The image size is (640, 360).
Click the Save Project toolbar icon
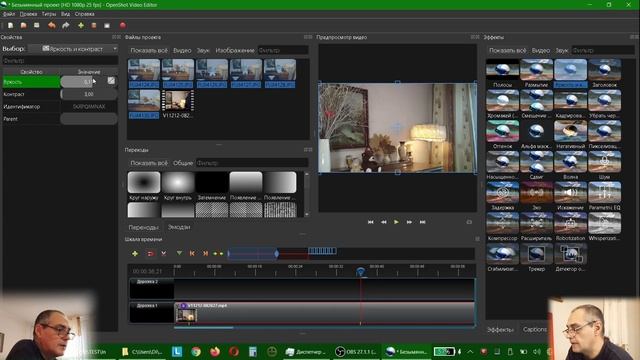(37, 25)
